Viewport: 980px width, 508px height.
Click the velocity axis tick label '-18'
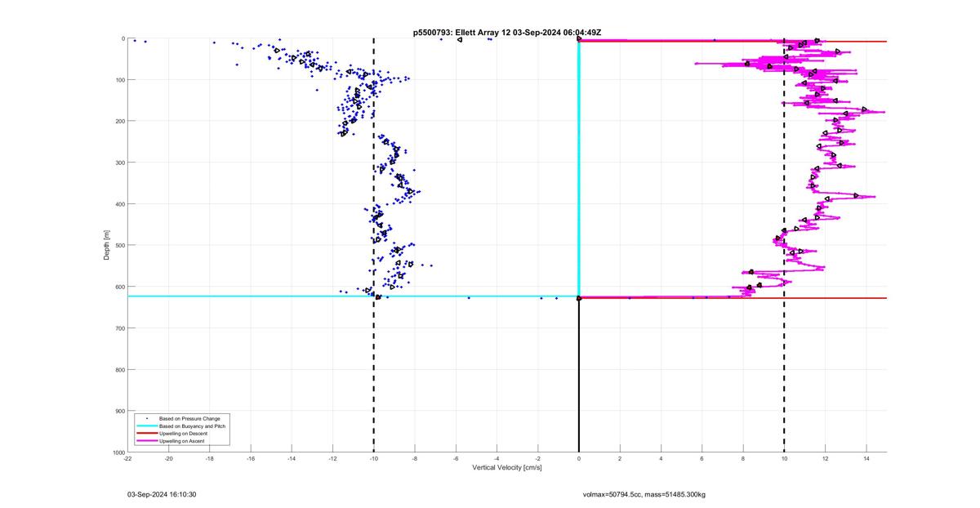point(210,459)
